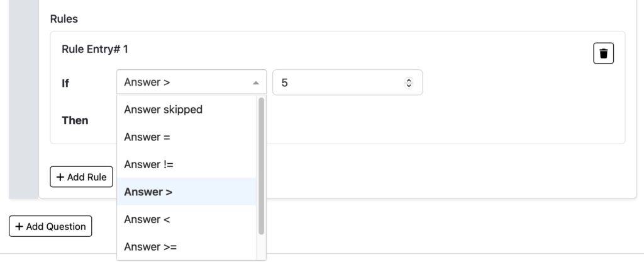
Task: Increase the value with stepper up arrow
Action: coord(409,80)
